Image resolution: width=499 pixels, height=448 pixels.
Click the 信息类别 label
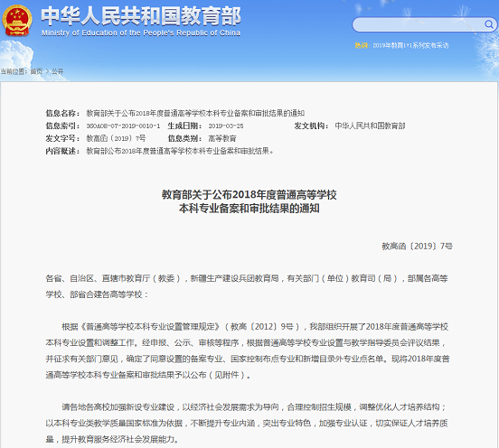185,138
